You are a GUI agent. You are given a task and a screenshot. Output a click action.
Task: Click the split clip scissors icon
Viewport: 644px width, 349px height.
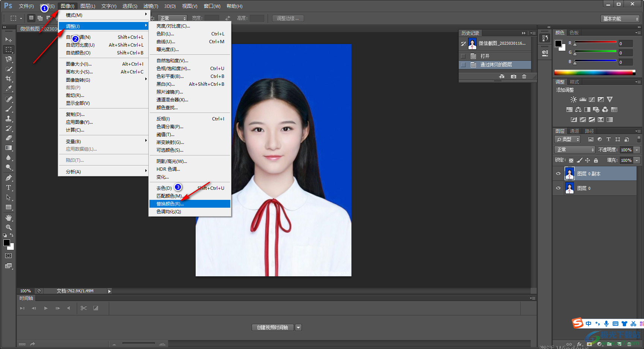coord(83,308)
